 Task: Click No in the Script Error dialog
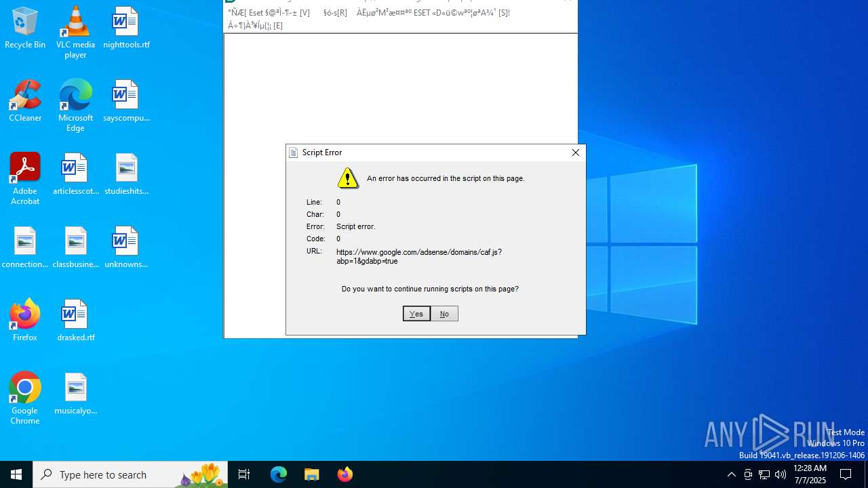(444, 313)
